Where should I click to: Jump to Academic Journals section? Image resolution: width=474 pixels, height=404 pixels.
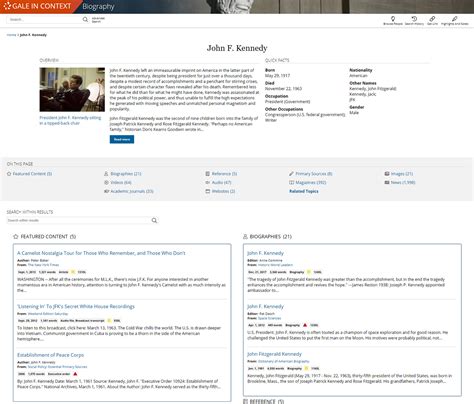point(132,191)
